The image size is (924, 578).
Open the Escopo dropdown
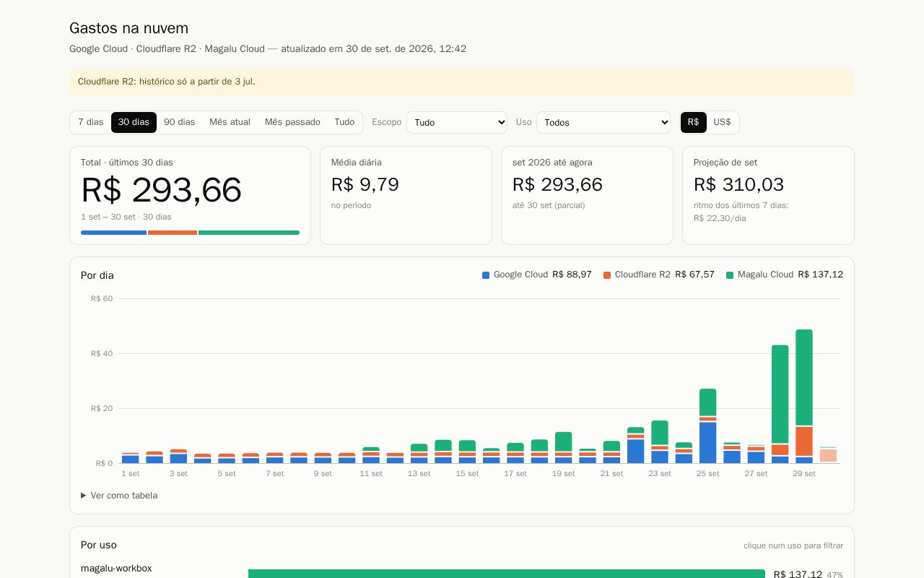[457, 123]
